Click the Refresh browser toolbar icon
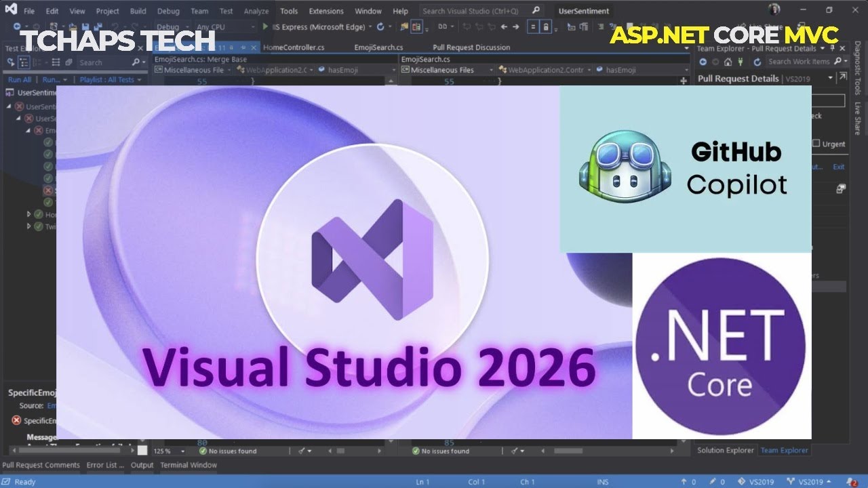The image size is (868, 488). pyautogui.click(x=380, y=27)
